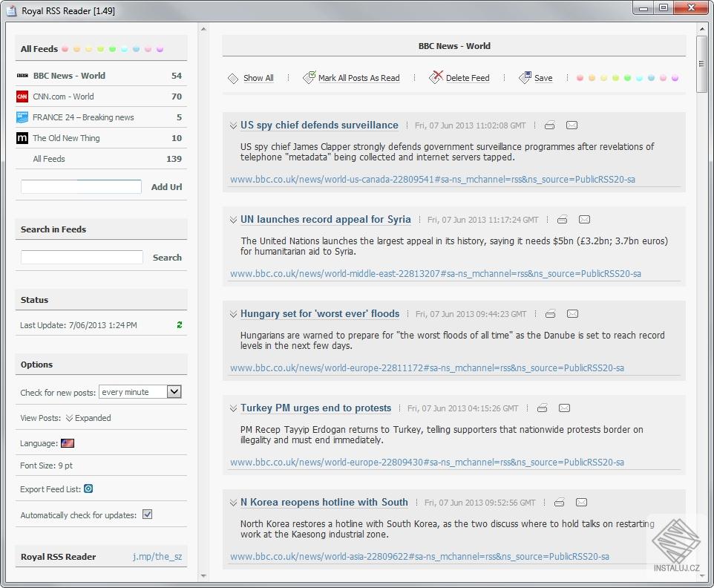Screen dimensions: 714x588
Task: Click the posts pane vertical scrollbar thumb
Action: point(701,65)
